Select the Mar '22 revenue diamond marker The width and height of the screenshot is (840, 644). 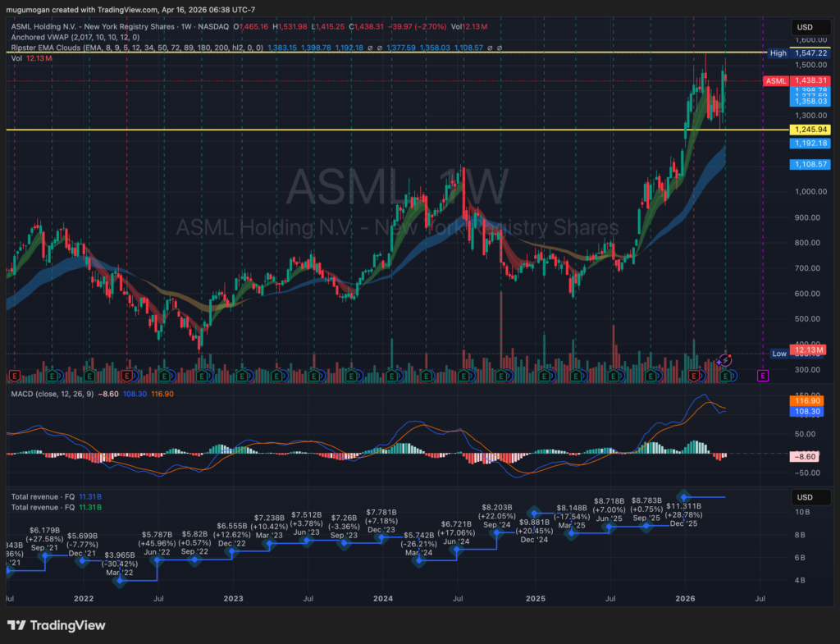tap(121, 581)
